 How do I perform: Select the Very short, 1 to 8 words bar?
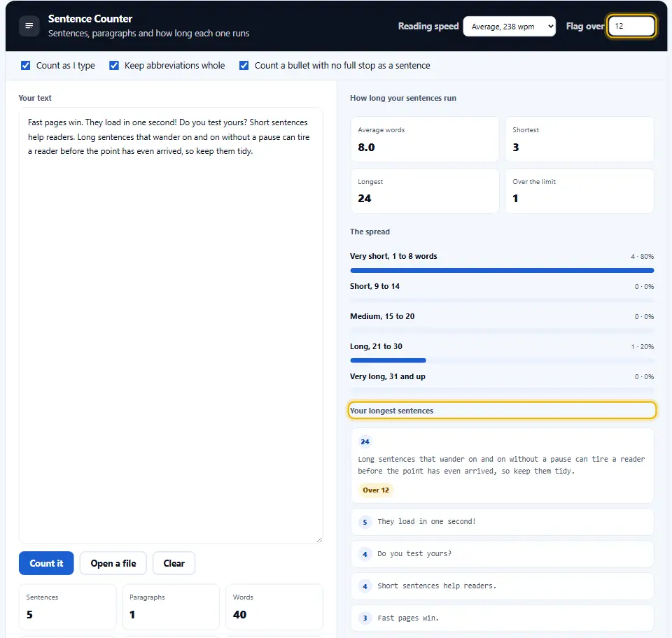502,270
